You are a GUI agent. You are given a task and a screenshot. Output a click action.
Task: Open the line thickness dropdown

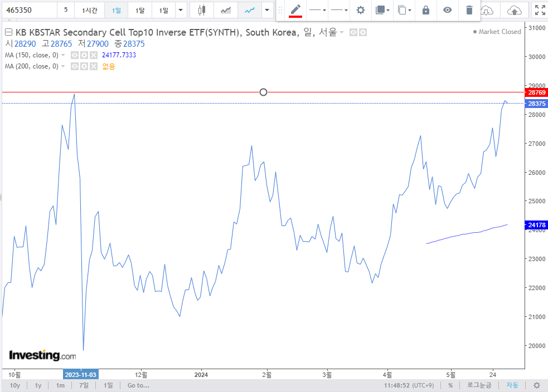[x=339, y=10]
